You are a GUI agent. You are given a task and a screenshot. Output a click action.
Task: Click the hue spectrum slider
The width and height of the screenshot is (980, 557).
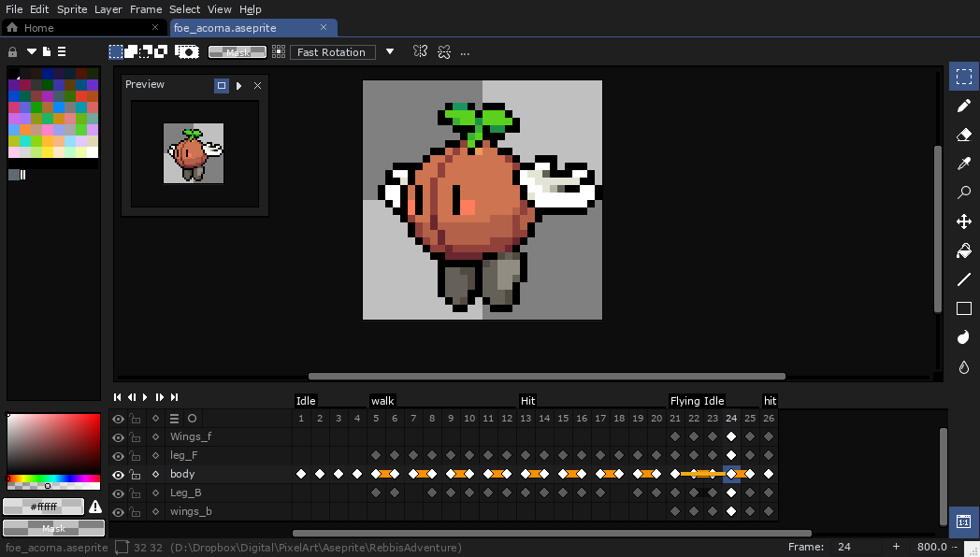coord(53,478)
